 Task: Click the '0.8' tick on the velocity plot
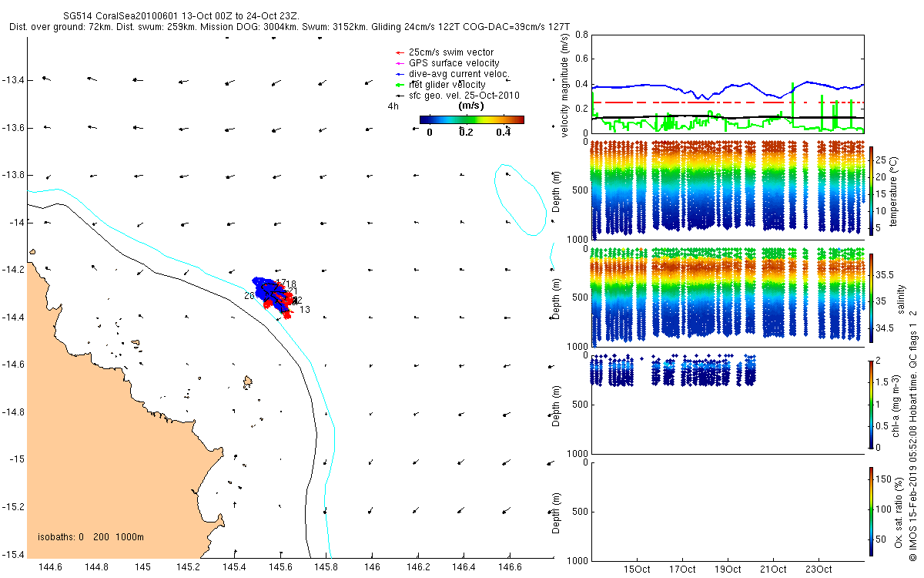click(581, 35)
